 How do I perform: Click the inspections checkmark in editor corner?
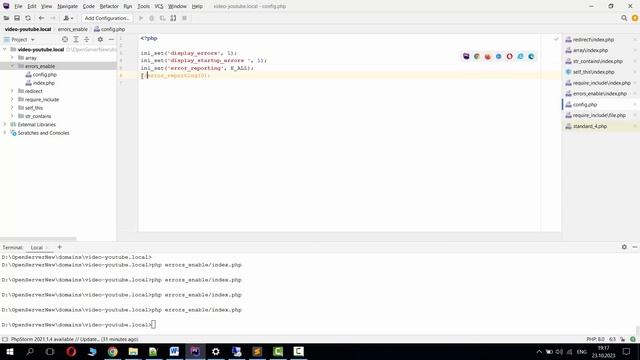pyautogui.click(x=556, y=39)
